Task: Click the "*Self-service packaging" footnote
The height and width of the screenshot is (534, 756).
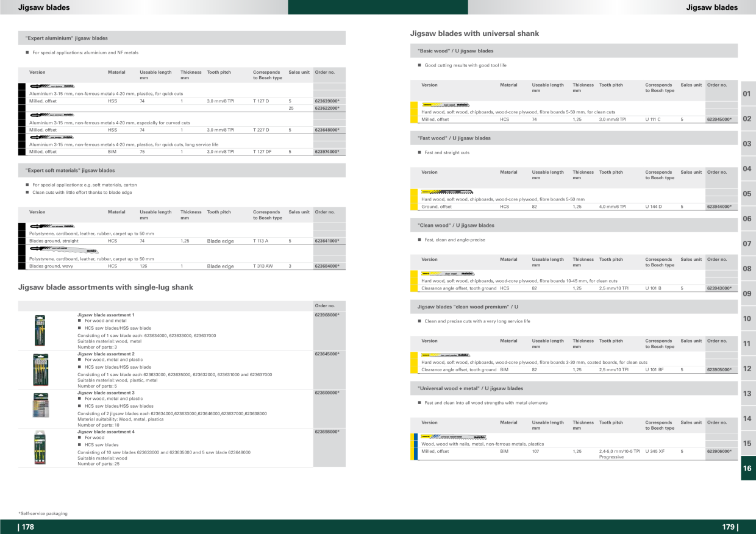Action: (43, 514)
